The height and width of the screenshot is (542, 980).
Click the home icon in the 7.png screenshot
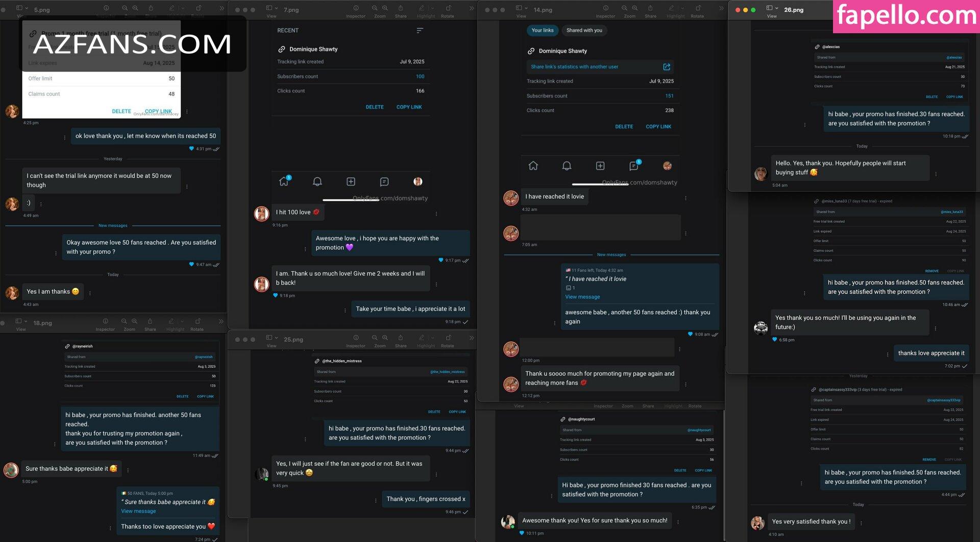(x=284, y=181)
